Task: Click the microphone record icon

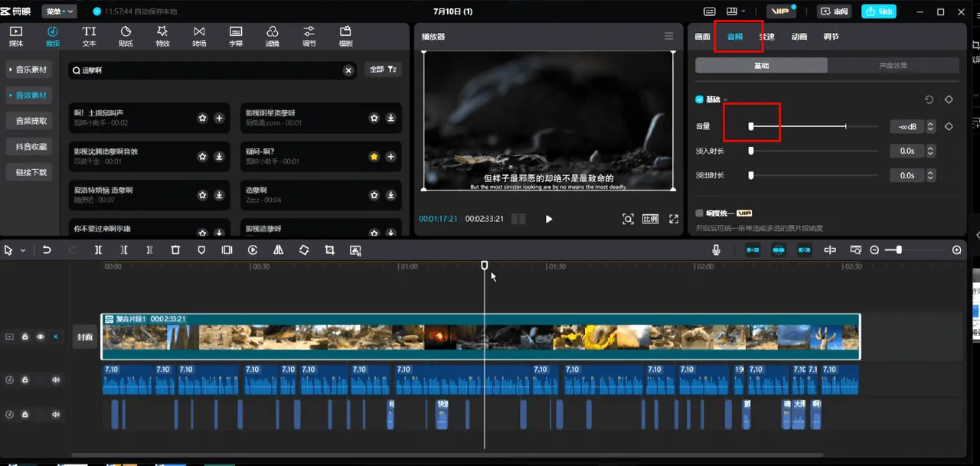Action: point(717,250)
